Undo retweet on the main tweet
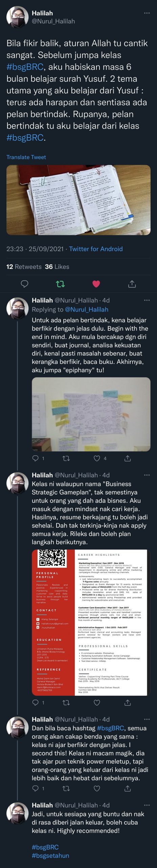157x868 pixels. pos(60,284)
